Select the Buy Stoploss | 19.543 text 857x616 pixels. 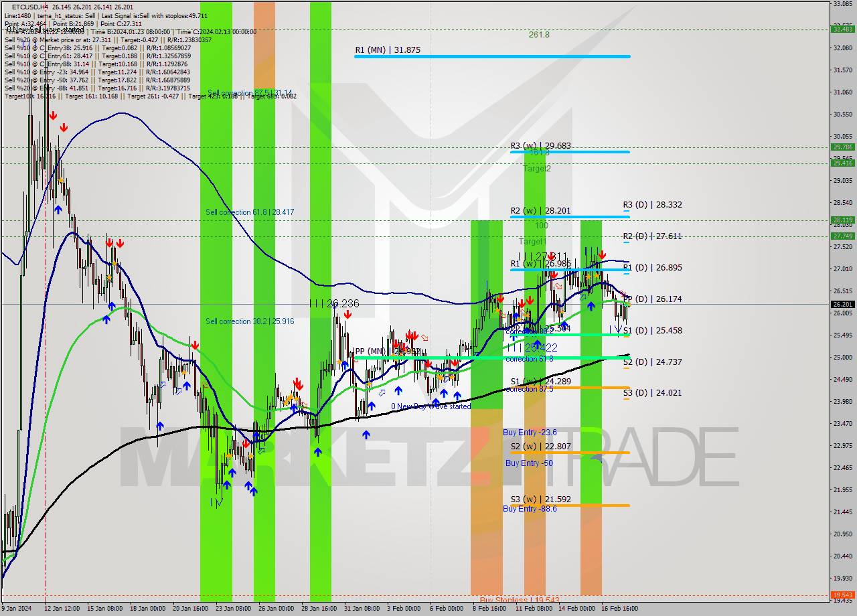coord(520,600)
